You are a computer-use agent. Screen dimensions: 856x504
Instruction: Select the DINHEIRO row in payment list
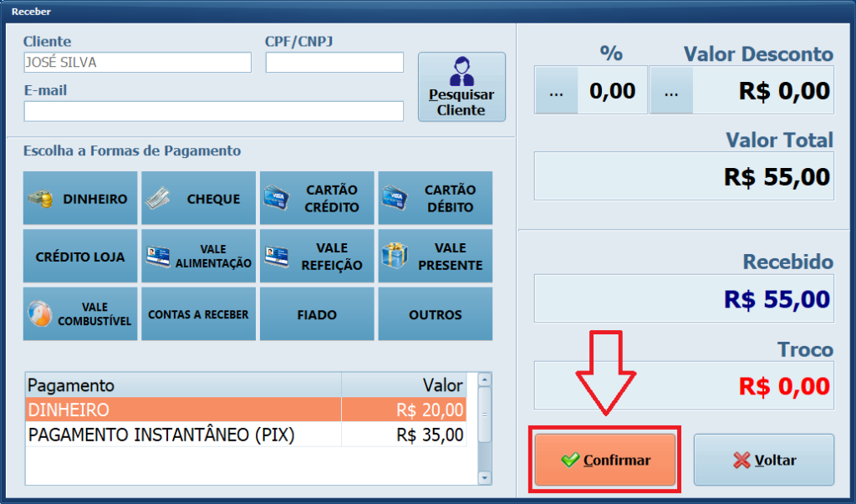pyautogui.click(x=246, y=410)
